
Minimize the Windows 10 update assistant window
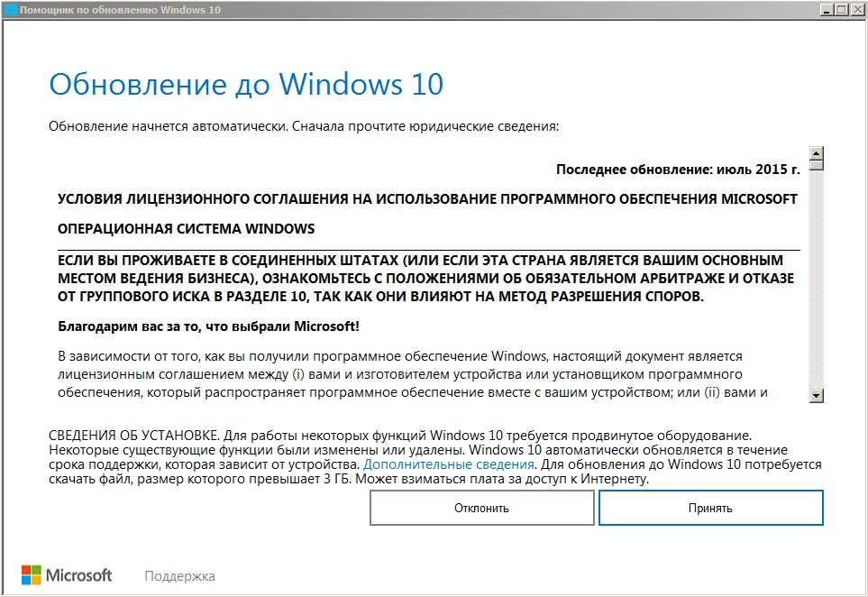827,9
